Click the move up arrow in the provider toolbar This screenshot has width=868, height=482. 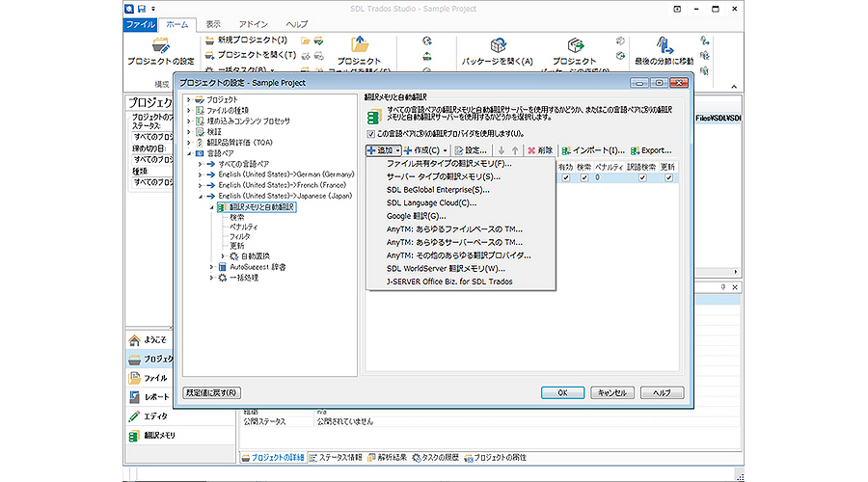[x=515, y=150]
